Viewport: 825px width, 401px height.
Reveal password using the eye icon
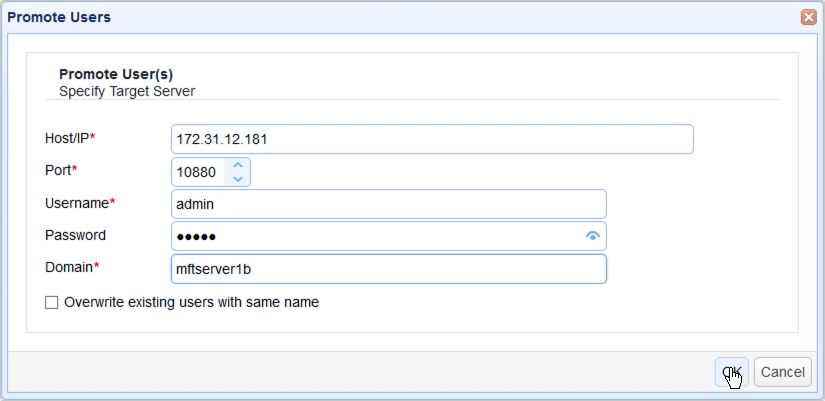click(593, 236)
